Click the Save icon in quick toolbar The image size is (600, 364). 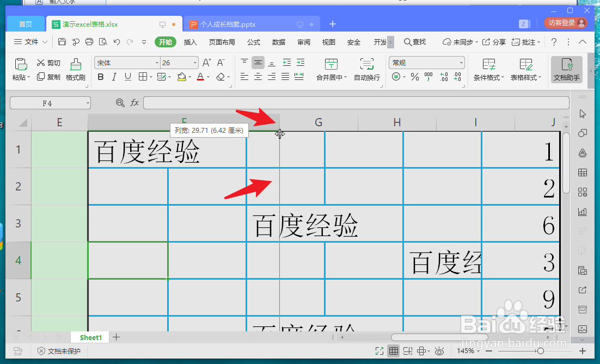click(x=62, y=42)
